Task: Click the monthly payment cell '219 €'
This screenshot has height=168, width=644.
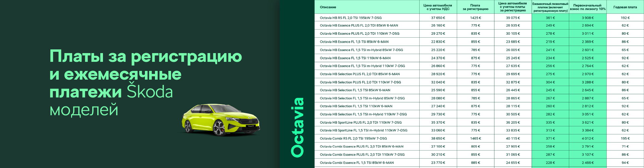Action: [550, 42]
